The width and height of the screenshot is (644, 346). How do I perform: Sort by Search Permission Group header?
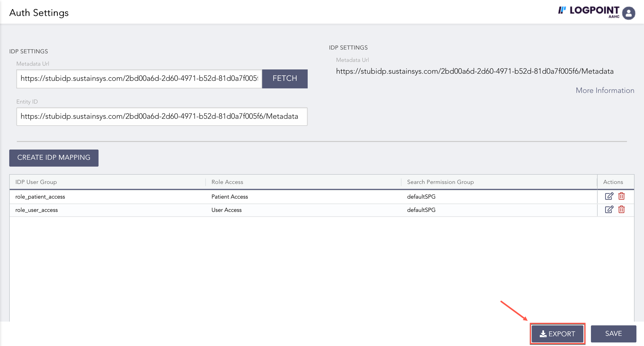(440, 182)
